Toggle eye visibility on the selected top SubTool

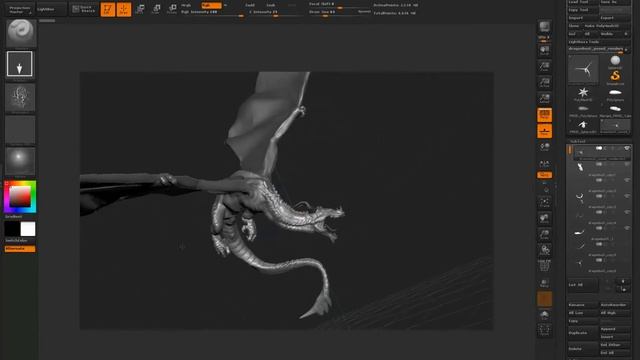[627, 149]
